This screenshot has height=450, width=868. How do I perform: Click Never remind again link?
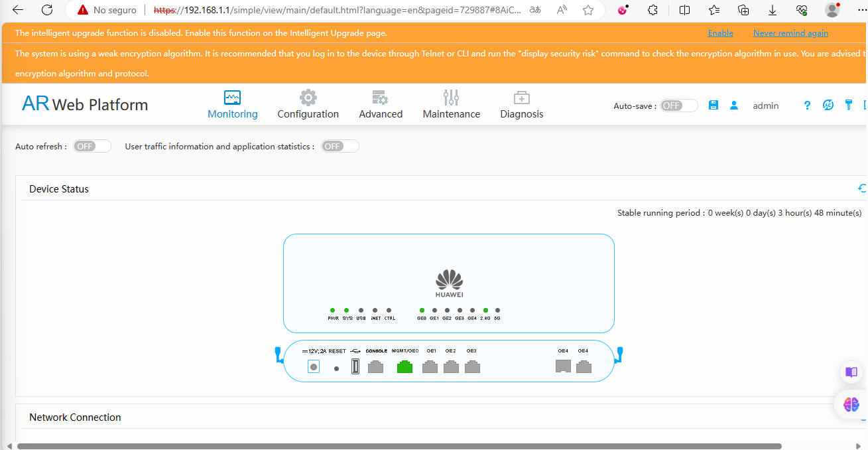coord(790,33)
